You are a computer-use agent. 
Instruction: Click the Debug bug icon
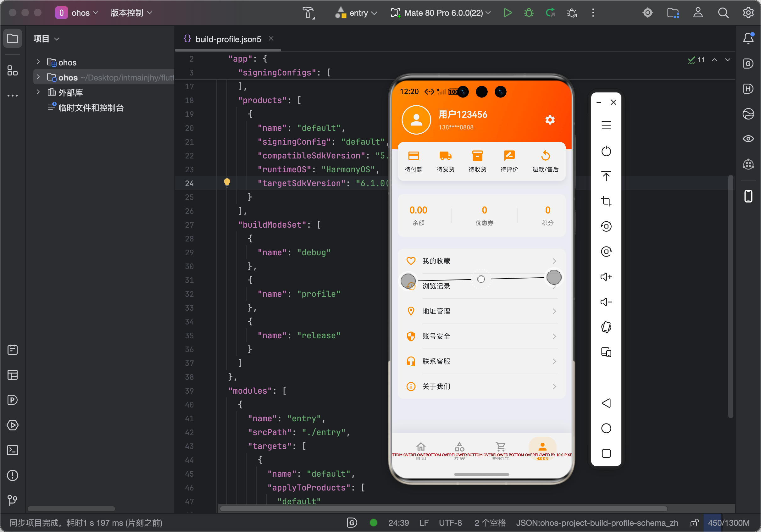[529, 13]
